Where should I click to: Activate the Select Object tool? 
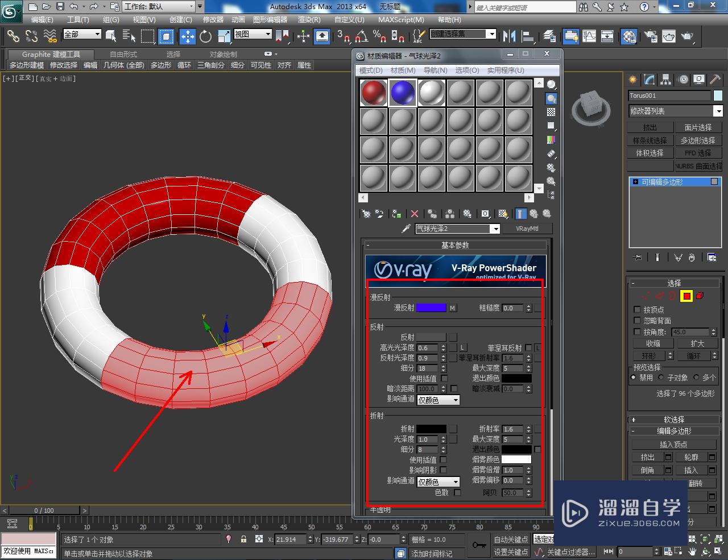coord(111,36)
